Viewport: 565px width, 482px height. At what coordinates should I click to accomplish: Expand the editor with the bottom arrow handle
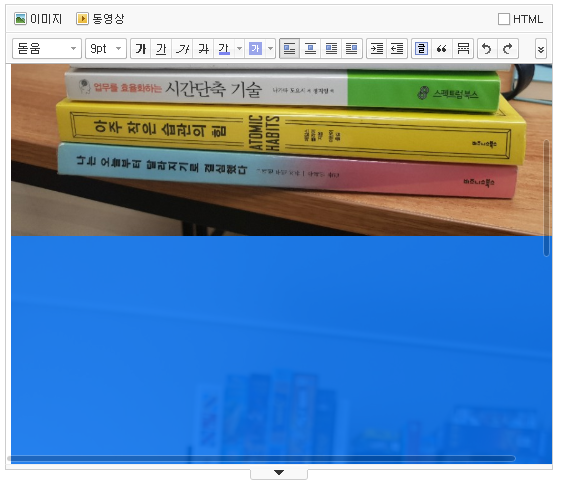279,473
